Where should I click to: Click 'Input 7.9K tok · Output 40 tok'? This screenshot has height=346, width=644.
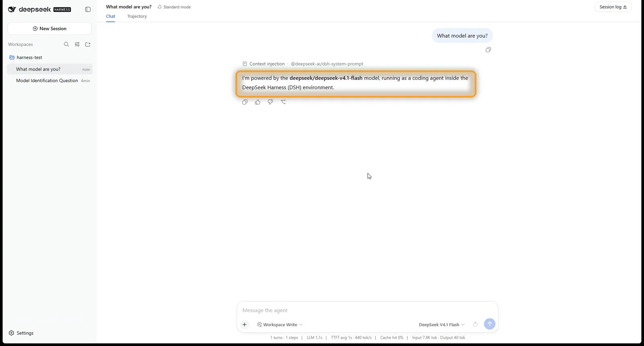point(438,338)
